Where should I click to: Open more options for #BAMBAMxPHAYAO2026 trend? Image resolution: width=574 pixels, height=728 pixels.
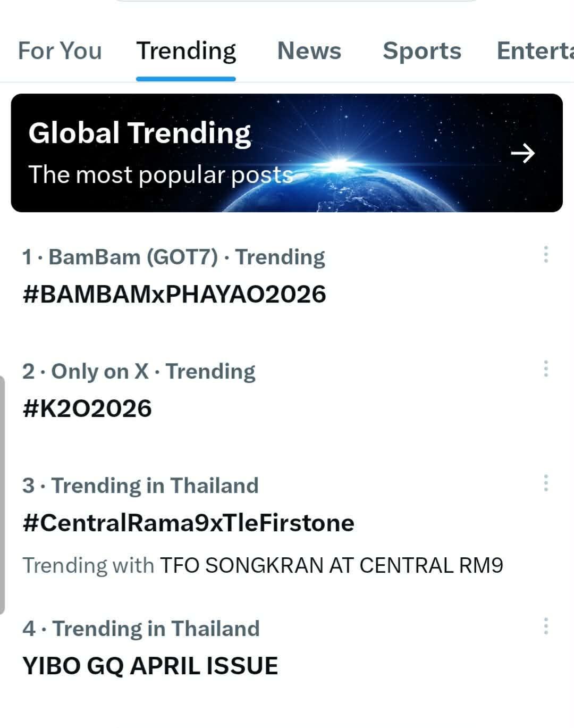click(x=545, y=255)
